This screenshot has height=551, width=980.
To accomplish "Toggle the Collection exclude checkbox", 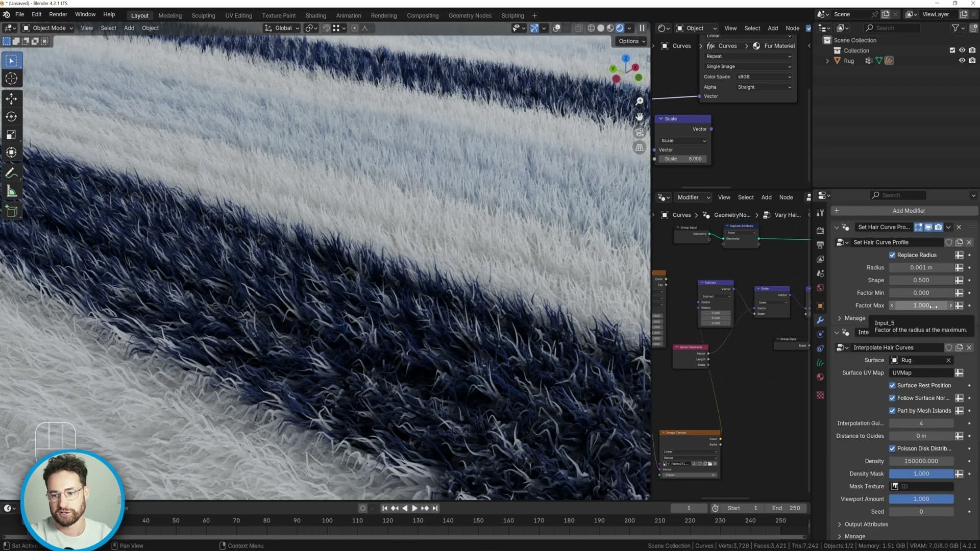I will [952, 51].
